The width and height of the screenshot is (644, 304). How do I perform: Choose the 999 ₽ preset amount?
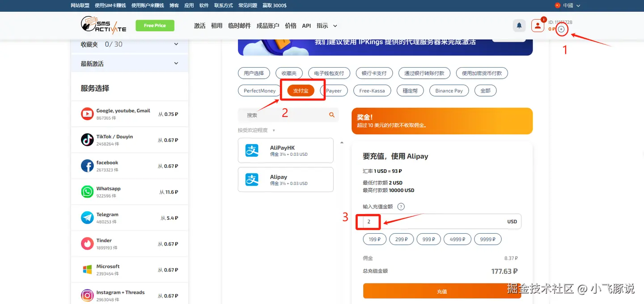428,239
